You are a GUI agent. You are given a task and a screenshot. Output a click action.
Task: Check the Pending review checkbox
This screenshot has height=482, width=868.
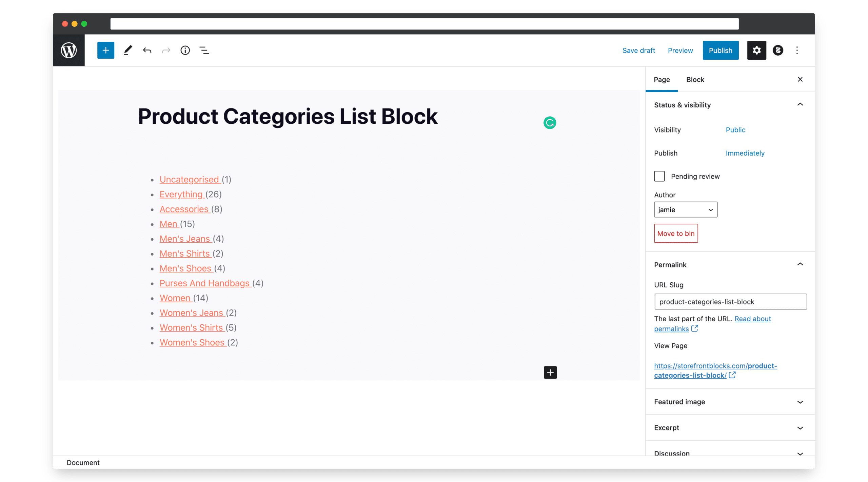[x=659, y=176]
